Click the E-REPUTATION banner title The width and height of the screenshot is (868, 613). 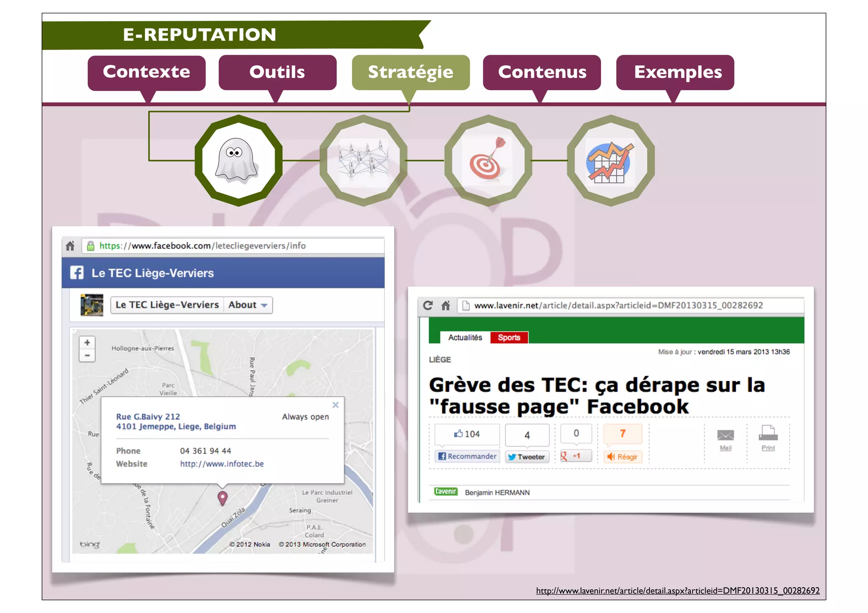tap(200, 35)
